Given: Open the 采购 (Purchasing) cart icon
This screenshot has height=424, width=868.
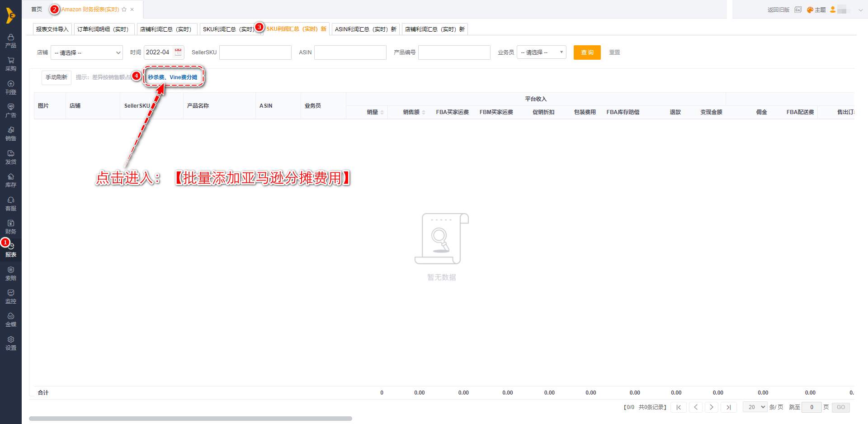Looking at the screenshot, I should click(x=11, y=64).
